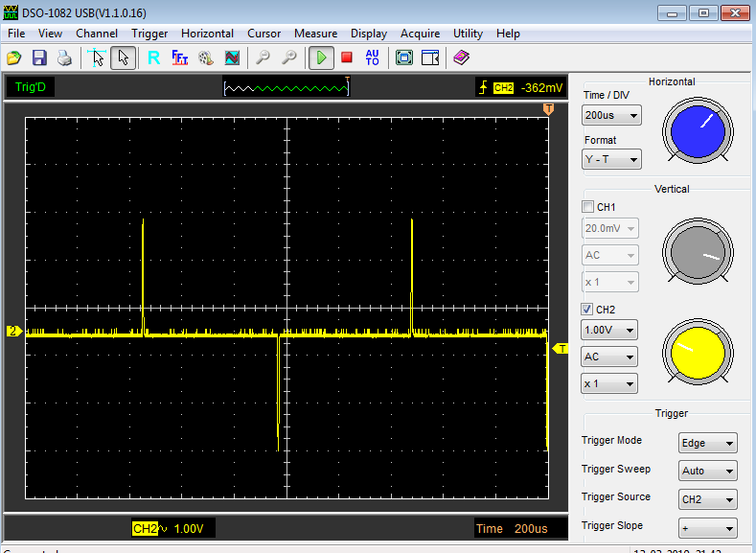This screenshot has width=756, height=553.
Task: Print the waveform with the printer icon
Action: point(64,58)
